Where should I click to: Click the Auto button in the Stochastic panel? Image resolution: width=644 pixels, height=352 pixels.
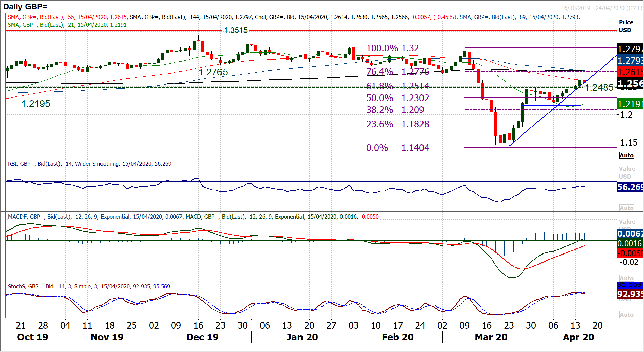[627, 315]
